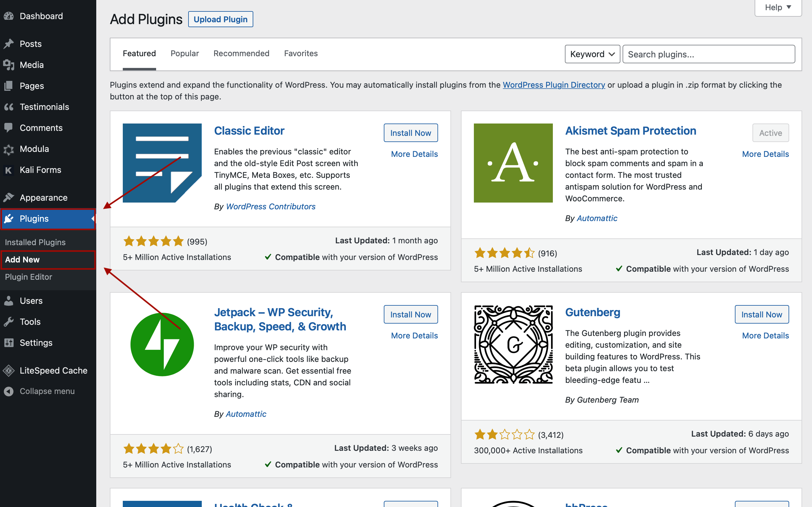Open the WordPress Plugin Directory link
This screenshot has height=507, width=812.
[x=554, y=85]
